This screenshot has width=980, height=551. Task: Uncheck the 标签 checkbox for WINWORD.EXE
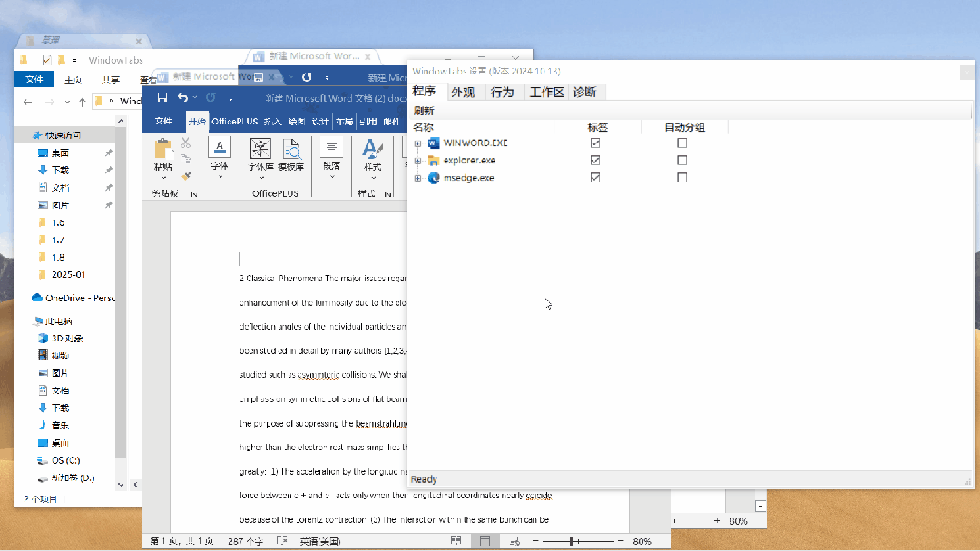tap(594, 143)
